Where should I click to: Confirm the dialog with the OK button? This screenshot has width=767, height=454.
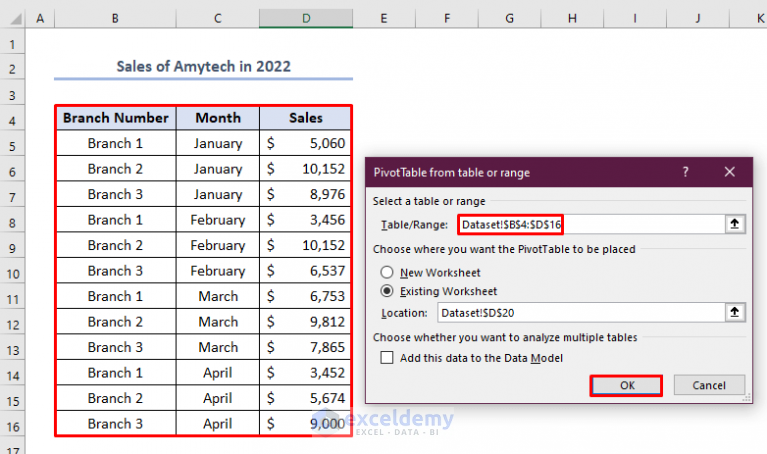pyautogui.click(x=627, y=386)
